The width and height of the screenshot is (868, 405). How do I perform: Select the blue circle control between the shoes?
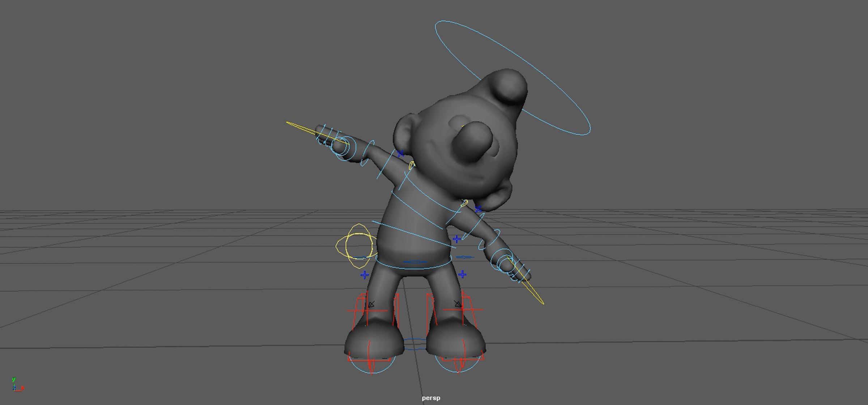pyautogui.click(x=415, y=344)
